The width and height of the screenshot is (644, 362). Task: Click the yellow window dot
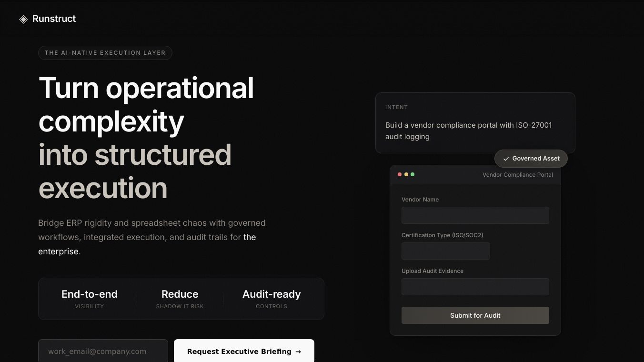point(406,174)
